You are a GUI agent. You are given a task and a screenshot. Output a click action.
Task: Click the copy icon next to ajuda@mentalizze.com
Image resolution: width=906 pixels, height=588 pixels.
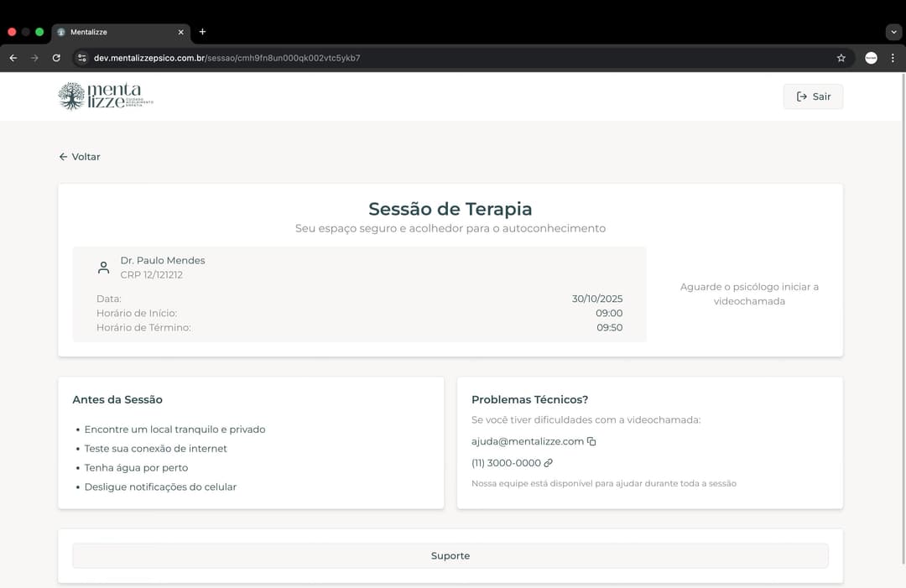tap(592, 441)
